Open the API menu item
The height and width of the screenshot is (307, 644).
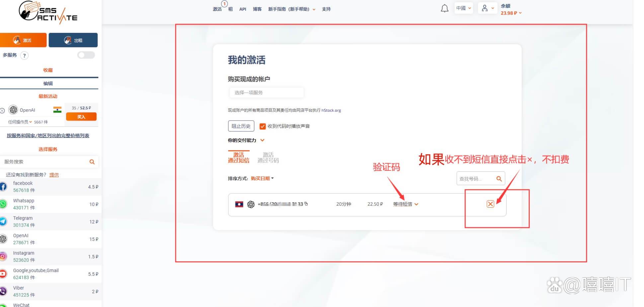point(243,9)
